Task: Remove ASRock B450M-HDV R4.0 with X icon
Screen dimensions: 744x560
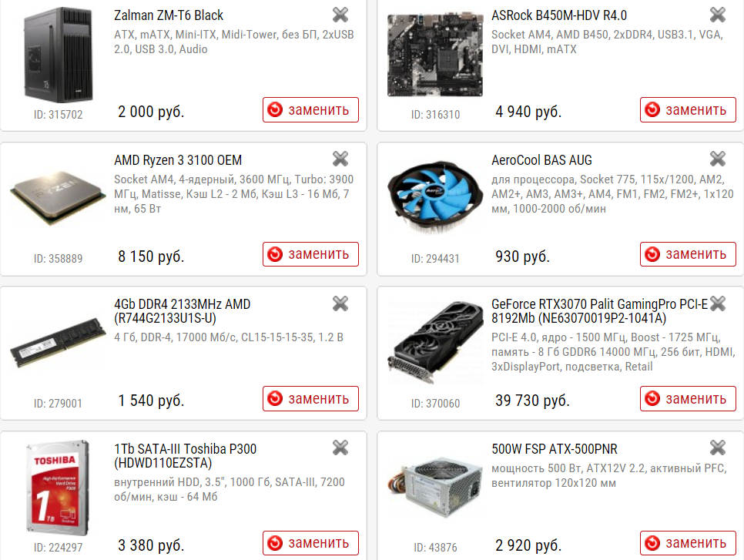Action: [718, 15]
